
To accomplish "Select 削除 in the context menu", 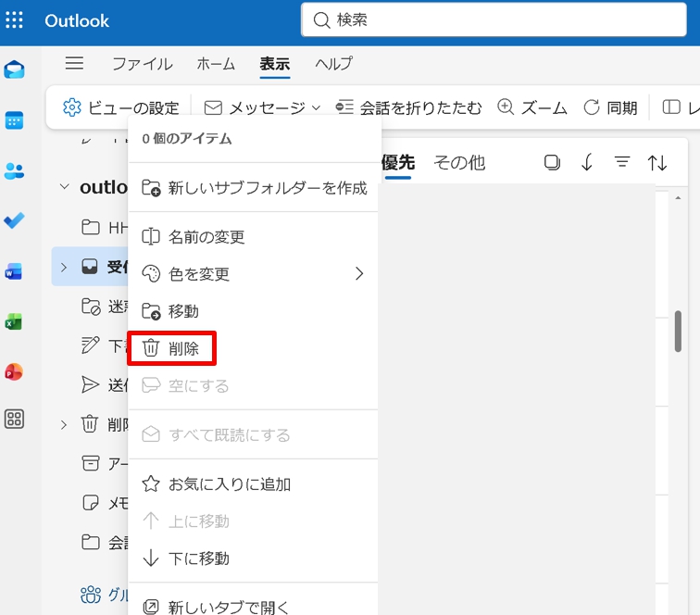I will click(x=172, y=349).
